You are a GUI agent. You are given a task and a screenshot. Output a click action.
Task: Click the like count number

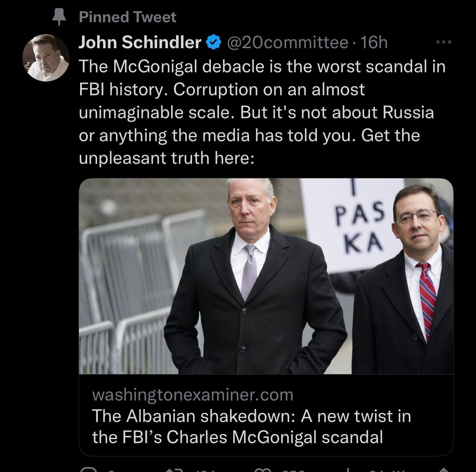(x=293, y=471)
